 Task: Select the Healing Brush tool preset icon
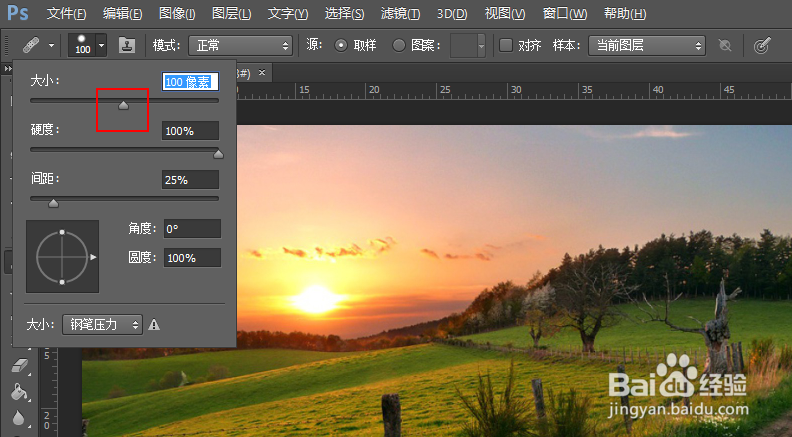tap(31, 45)
